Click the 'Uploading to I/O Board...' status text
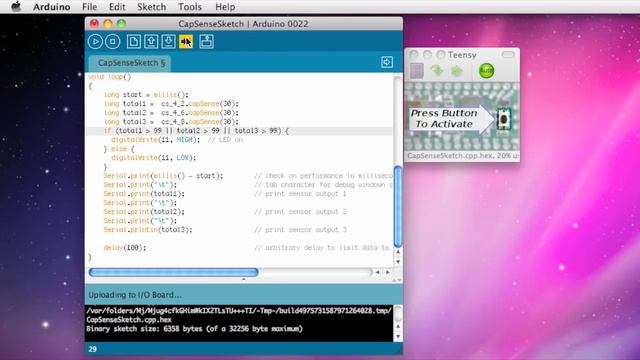The width and height of the screenshot is (640, 360). click(135, 295)
